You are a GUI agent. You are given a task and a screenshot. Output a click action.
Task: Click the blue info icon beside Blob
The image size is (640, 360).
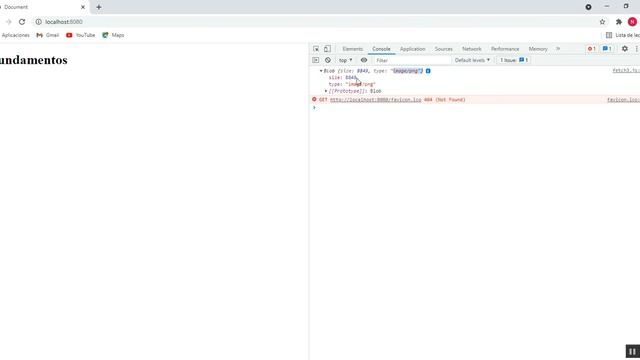[428, 71]
